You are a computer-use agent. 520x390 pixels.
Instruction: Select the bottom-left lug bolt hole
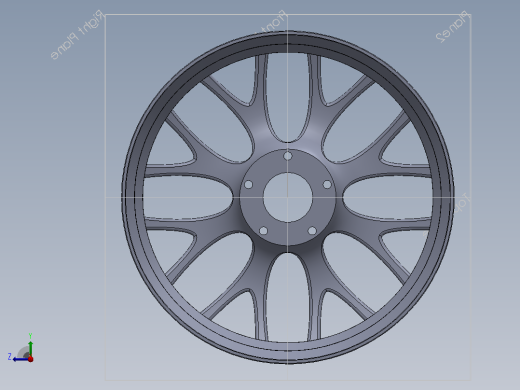tap(263, 231)
